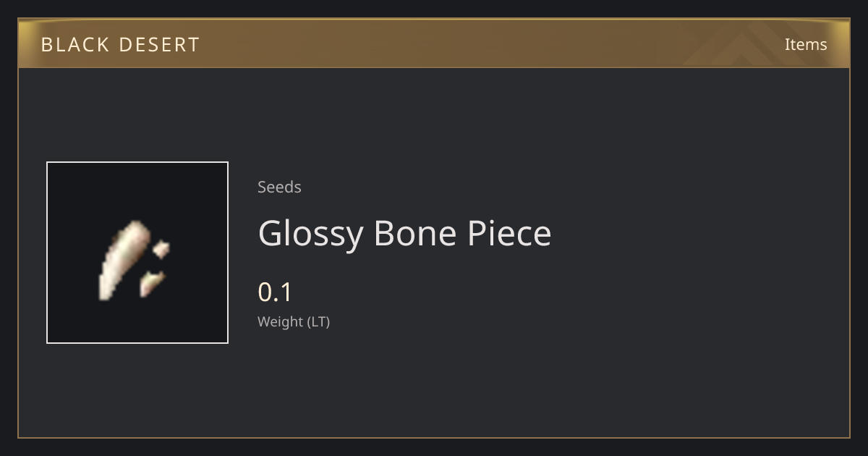Screen dimensions: 868x456
Task: Select the Weight (LT) label
Action: 294,321
